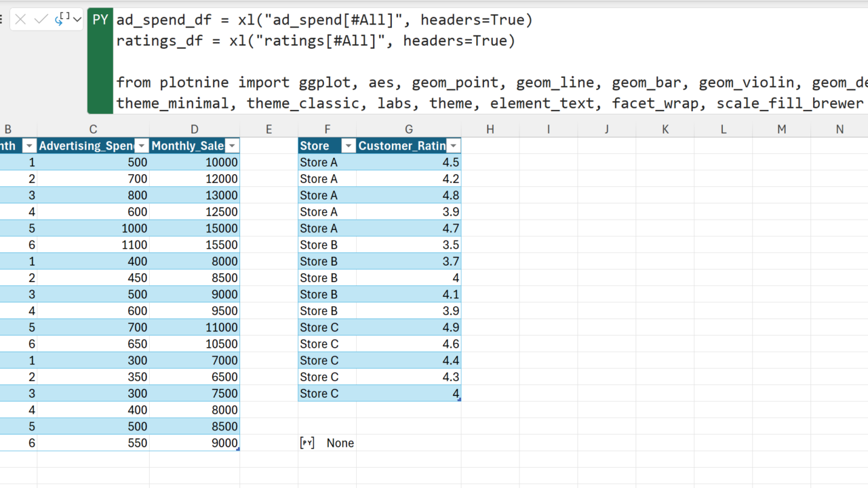Open Advertising_Spend column filter dropdown
The width and height of the screenshot is (868, 488).
pyautogui.click(x=141, y=146)
